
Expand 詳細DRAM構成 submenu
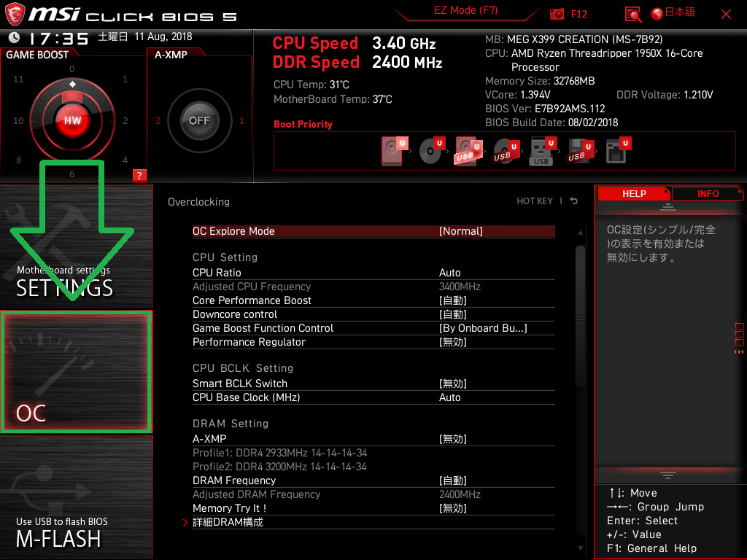373,522
